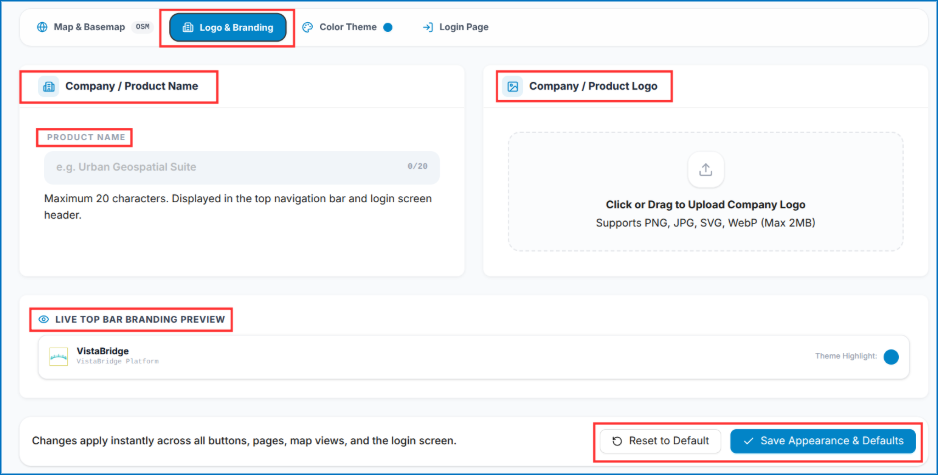This screenshot has height=475, width=939.
Task: Click the 'VistaBridge Platform' subtitle text
Action: coord(117,362)
